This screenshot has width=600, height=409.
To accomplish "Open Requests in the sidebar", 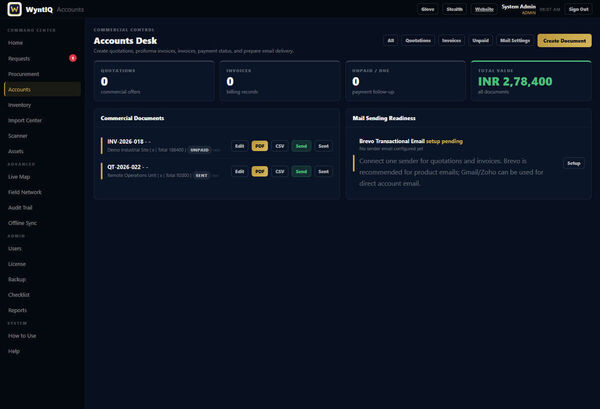I will [19, 59].
